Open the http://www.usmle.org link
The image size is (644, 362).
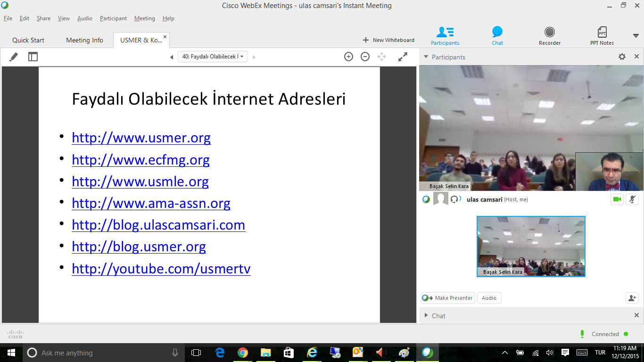pyautogui.click(x=140, y=181)
